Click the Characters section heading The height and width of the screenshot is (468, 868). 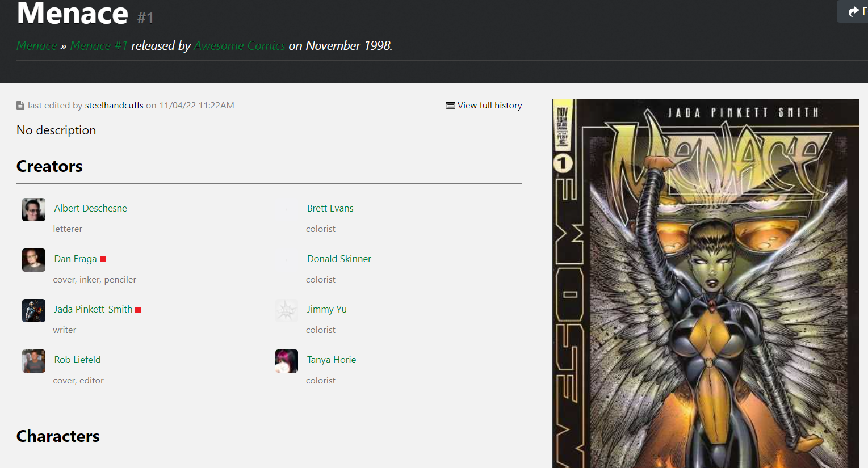58,436
